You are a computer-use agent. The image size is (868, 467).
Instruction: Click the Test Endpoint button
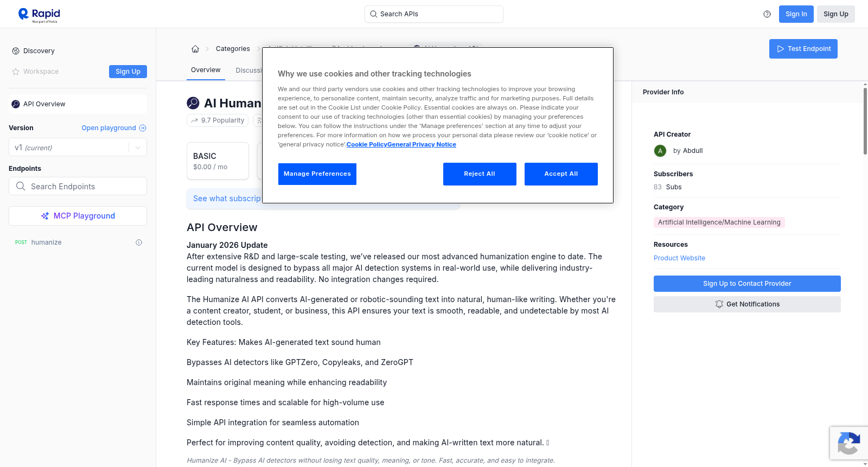click(x=803, y=49)
